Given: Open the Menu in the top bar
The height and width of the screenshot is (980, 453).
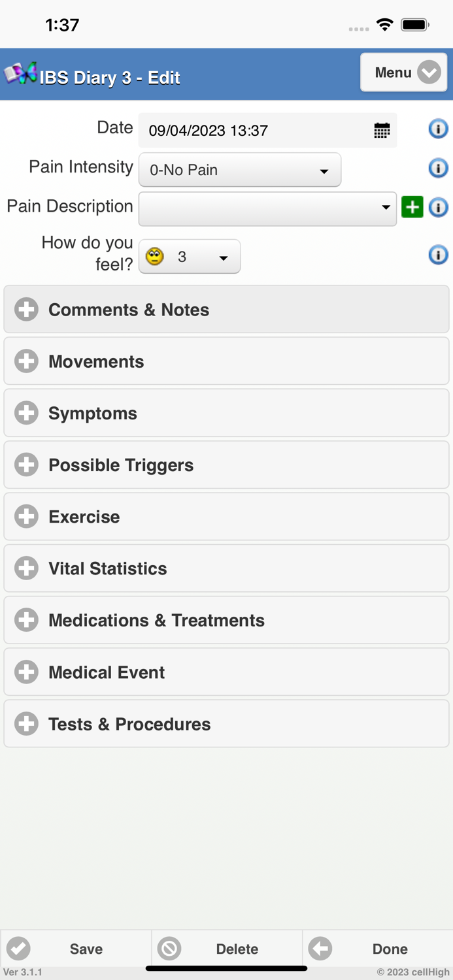Looking at the screenshot, I should (403, 73).
